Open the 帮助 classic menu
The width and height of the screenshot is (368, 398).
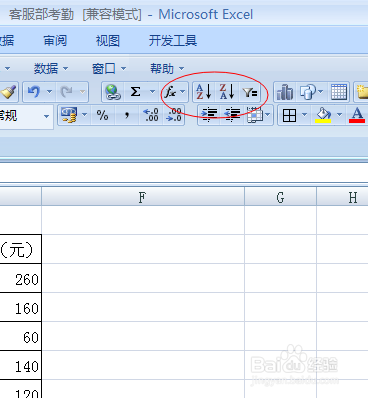pos(167,68)
